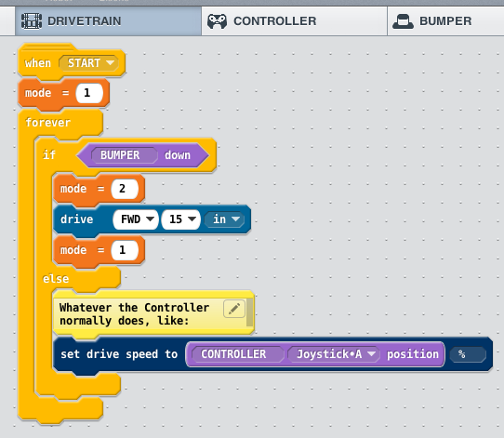Select the BUMPER down condition block
This screenshot has height=438, width=504.
pos(143,155)
